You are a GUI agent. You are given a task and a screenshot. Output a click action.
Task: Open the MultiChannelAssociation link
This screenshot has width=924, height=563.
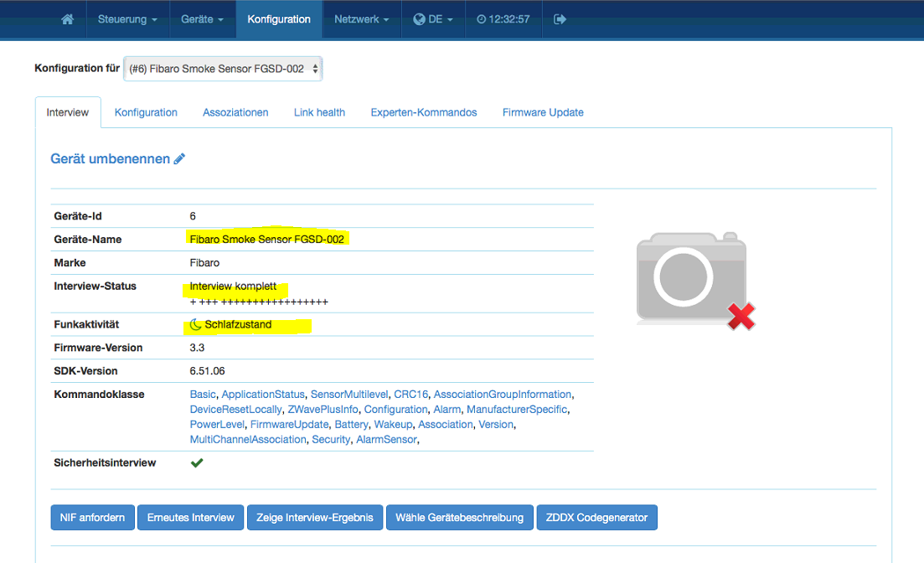[x=248, y=440]
